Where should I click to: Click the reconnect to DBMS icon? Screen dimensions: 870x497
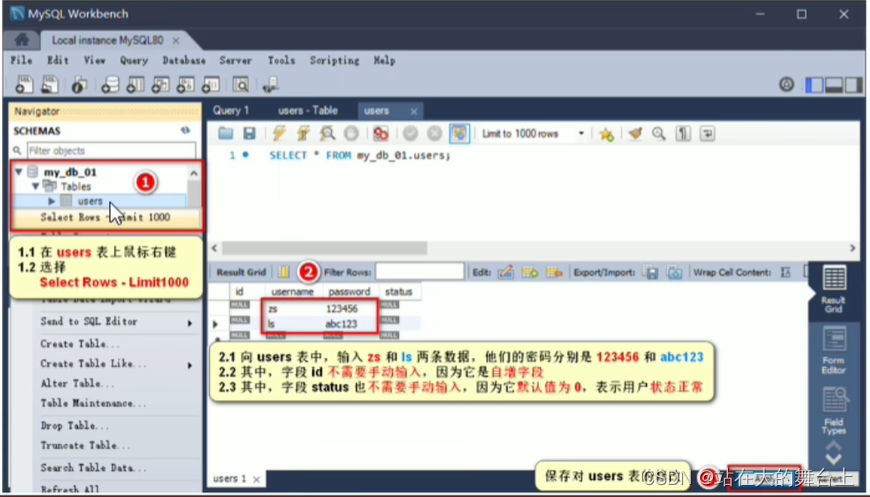tap(270, 84)
